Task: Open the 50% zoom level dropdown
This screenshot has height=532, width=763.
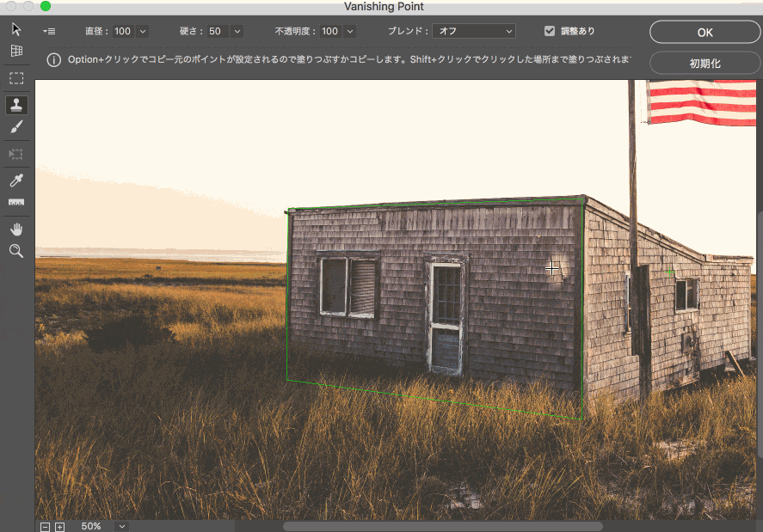Action: (122, 527)
